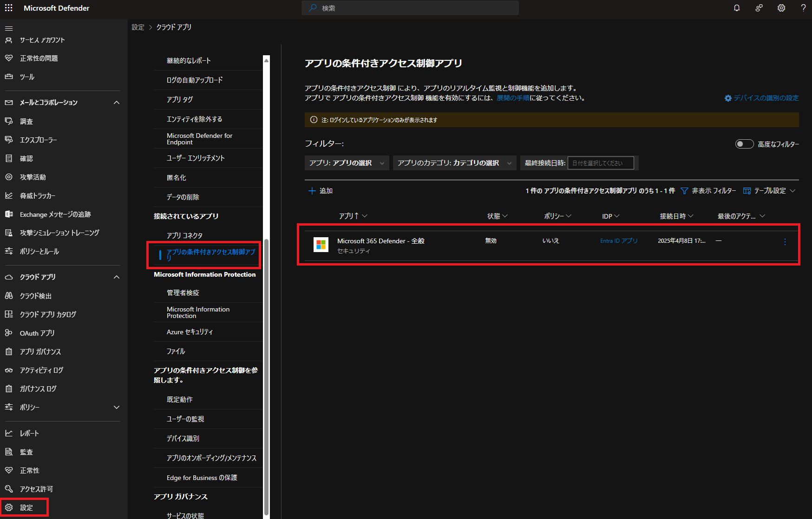Open the header settings gear icon
The image size is (812, 519).
tap(781, 8)
